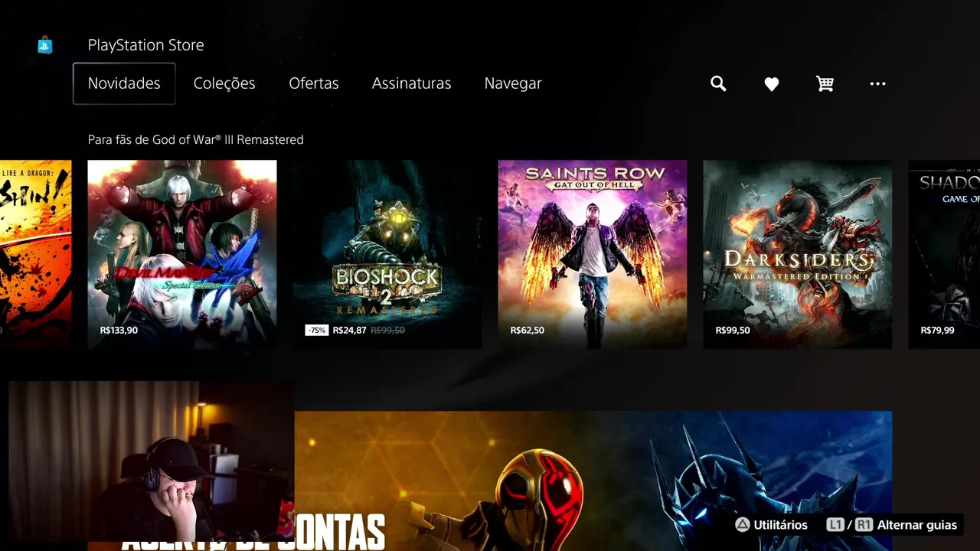
Task: Open the shopping cart icon
Action: [825, 83]
